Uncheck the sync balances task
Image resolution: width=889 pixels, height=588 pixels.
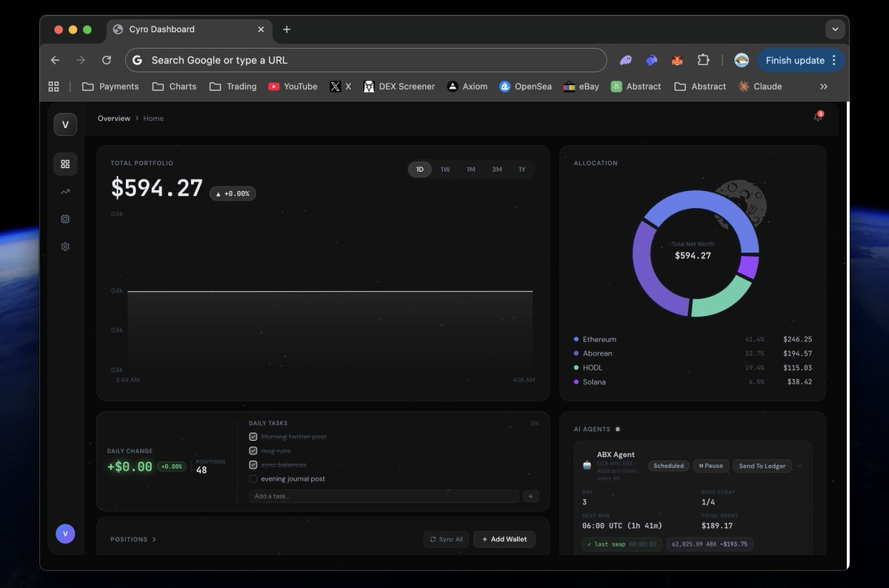[x=253, y=465]
